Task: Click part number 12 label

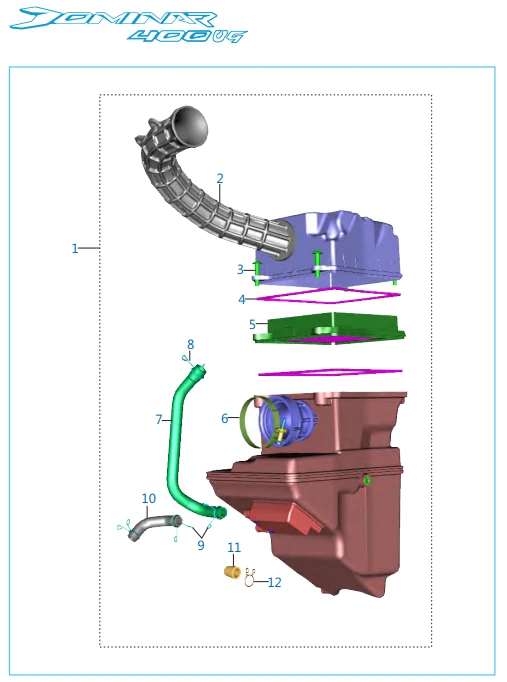Action: coord(274,582)
